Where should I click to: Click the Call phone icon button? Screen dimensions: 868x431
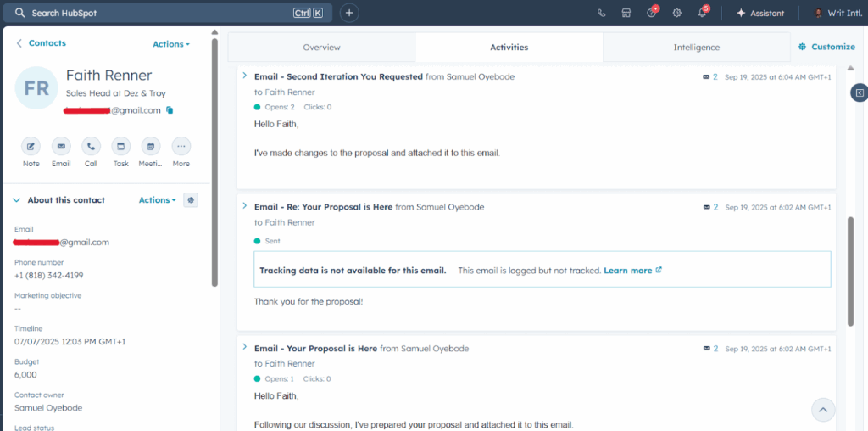(x=91, y=146)
